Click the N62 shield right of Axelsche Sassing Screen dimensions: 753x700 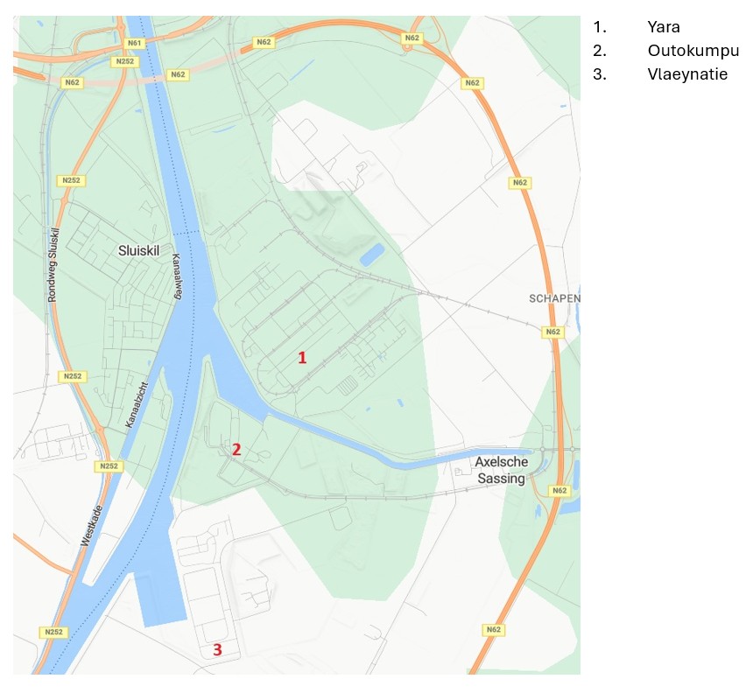tap(559, 491)
